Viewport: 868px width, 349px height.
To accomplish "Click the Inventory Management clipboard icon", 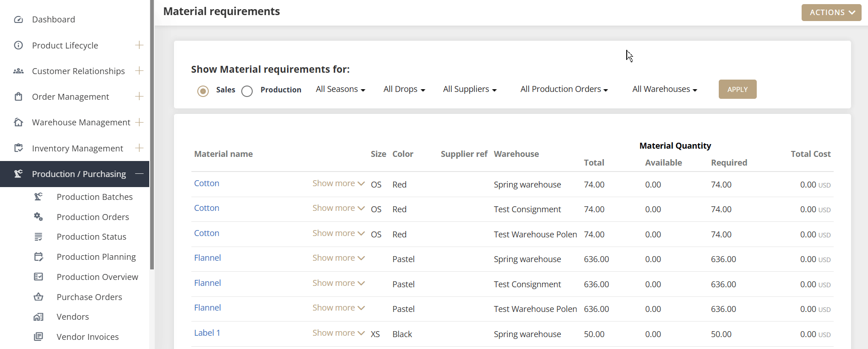I will point(18,148).
